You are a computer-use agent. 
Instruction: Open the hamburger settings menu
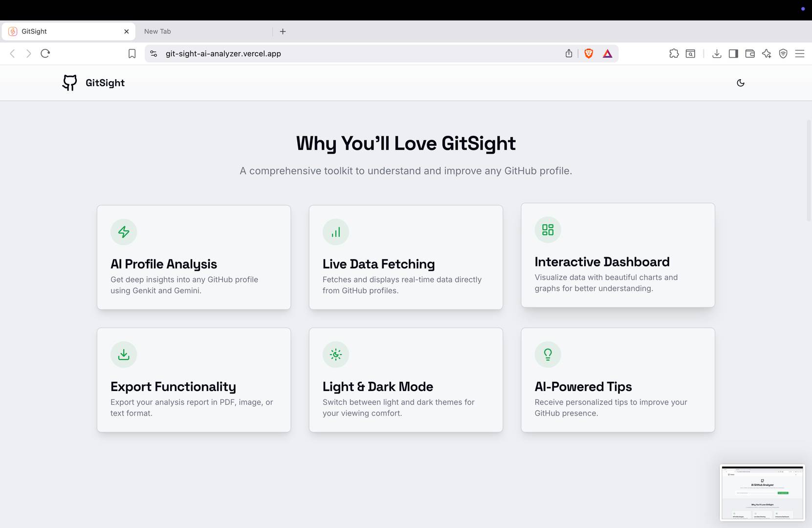(x=800, y=53)
